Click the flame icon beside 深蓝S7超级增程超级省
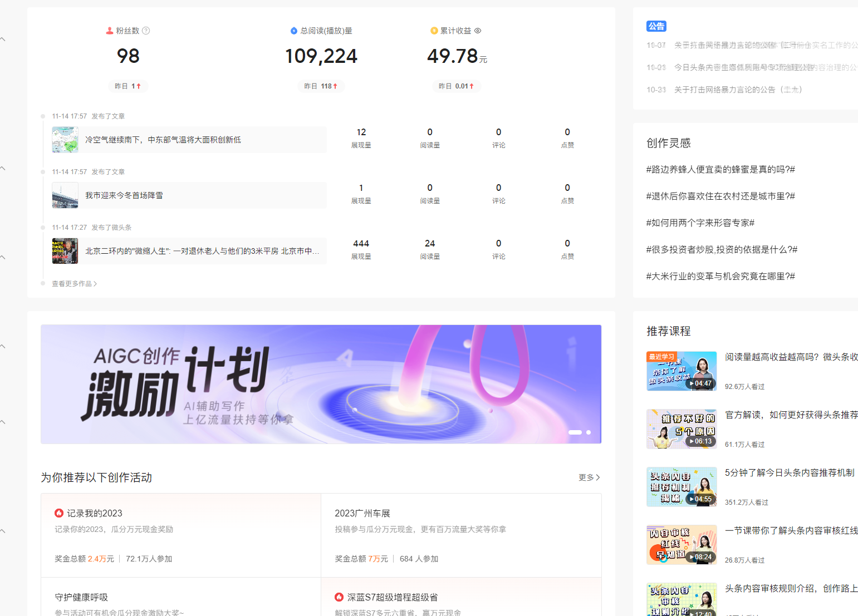Screen dimensions: 858x616 click(339, 597)
